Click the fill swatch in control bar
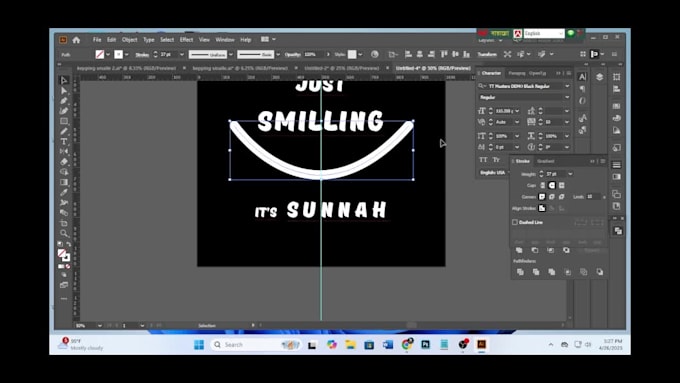Viewport: 680px width, 383px height. click(x=100, y=54)
